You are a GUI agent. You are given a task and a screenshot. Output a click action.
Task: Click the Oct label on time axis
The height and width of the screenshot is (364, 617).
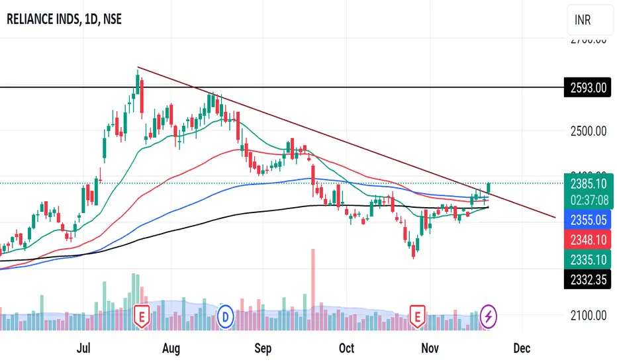point(346,348)
